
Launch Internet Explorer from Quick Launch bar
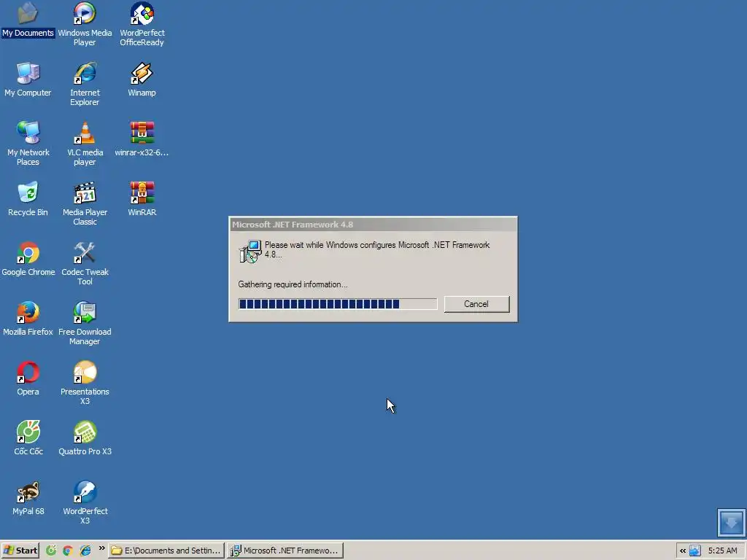[85, 551]
